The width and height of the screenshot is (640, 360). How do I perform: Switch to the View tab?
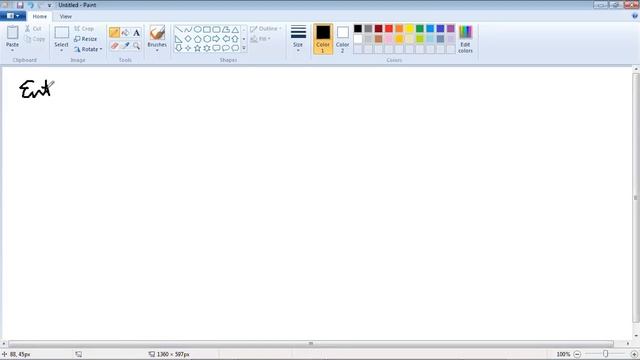65,16
